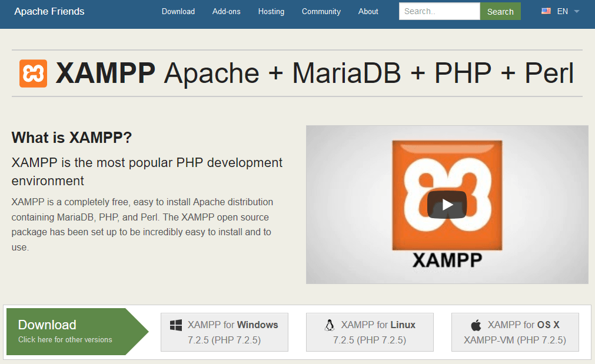The height and width of the screenshot is (364, 595).
Task: Select XAMPP for Linux 7.2.5 download
Action: pyautogui.click(x=370, y=332)
